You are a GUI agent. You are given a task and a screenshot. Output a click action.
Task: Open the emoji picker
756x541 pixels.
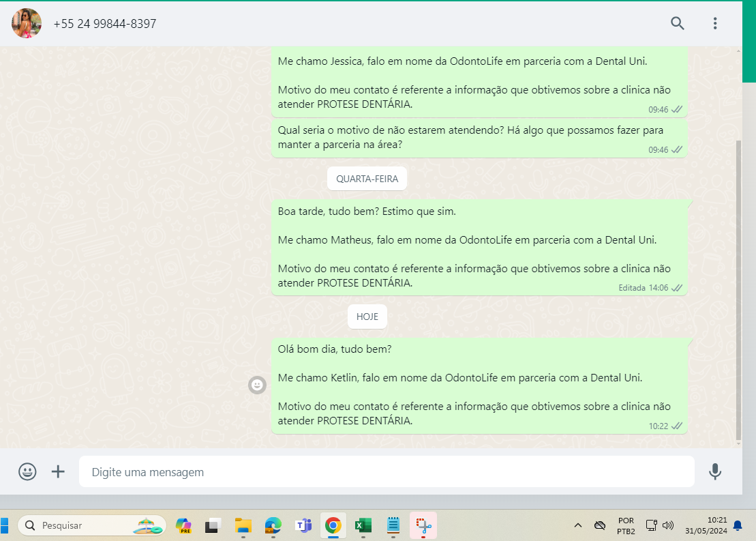coord(27,471)
